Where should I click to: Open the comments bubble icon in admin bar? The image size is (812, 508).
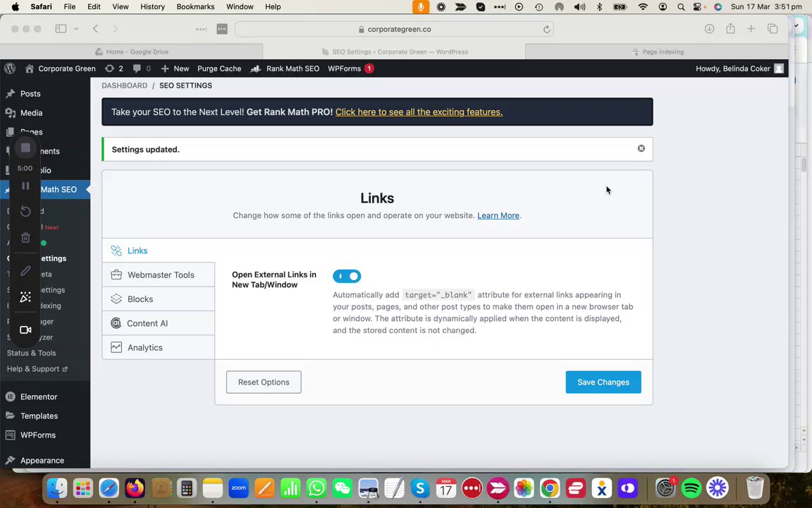point(142,68)
